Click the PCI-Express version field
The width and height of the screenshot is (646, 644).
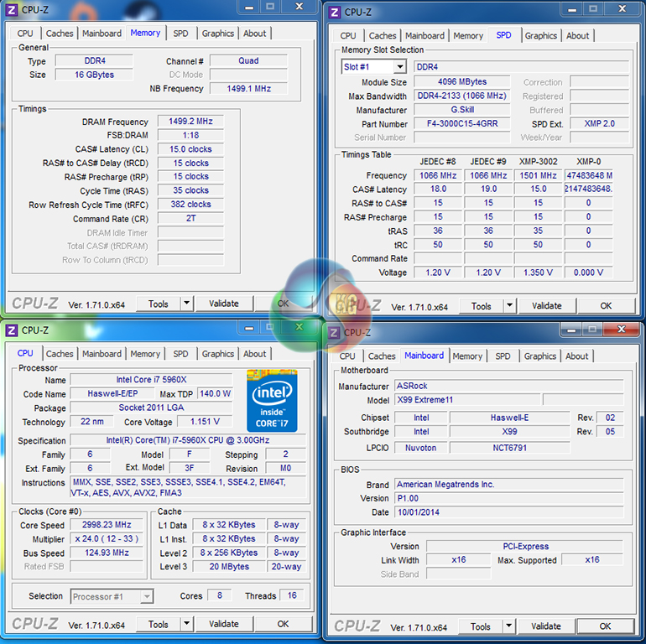(525, 547)
